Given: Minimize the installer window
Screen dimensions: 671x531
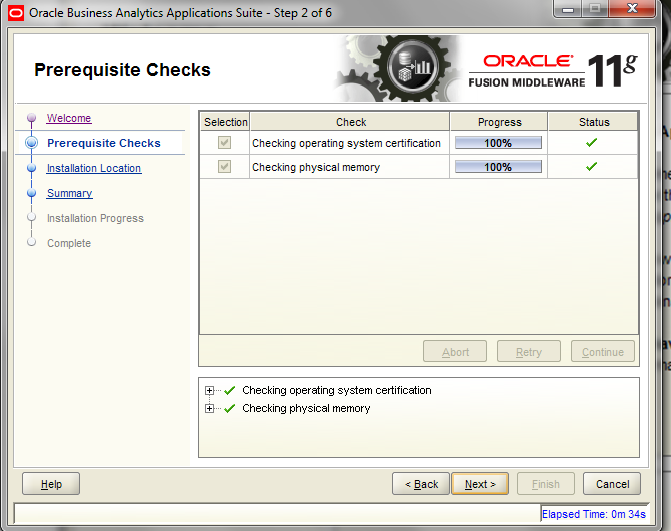Looking at the screenshot, I should [567, 9].
